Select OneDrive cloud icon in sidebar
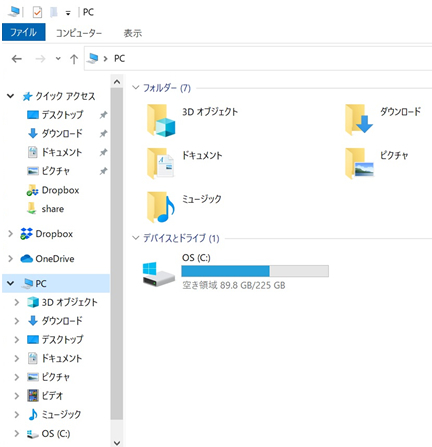 [x=27, y=259]
